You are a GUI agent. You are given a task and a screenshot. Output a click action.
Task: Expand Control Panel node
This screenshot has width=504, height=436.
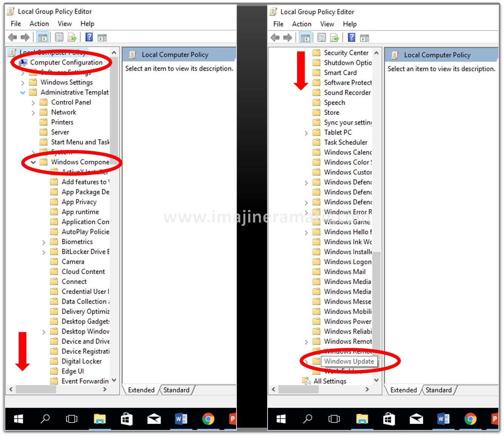(x=33, y=103)
